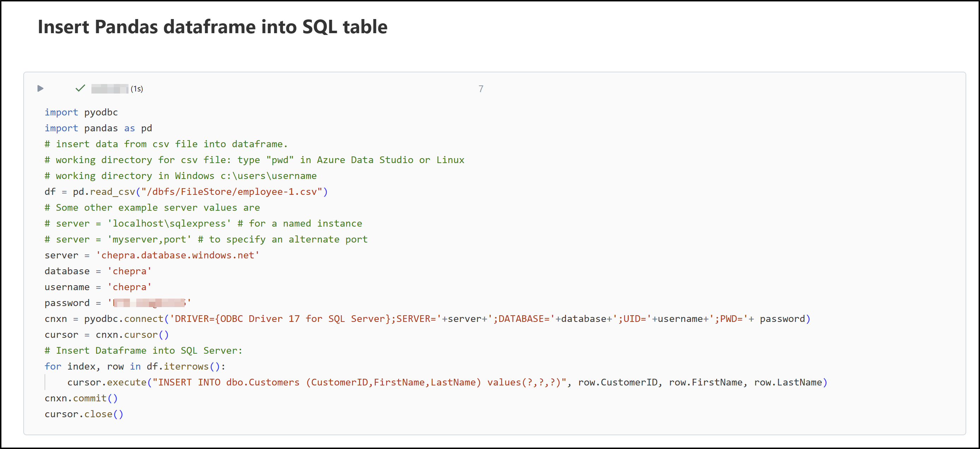Click the green success checkmark icon
Image resolution: width=980 pixels, height=449 pixels.
click(80, 88)
